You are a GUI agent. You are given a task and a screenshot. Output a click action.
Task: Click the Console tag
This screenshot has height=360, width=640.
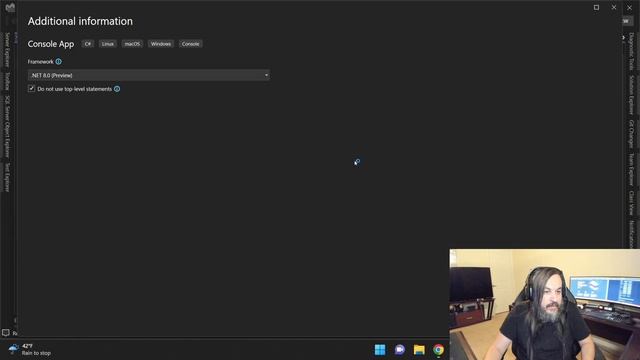tap(191, 44)
